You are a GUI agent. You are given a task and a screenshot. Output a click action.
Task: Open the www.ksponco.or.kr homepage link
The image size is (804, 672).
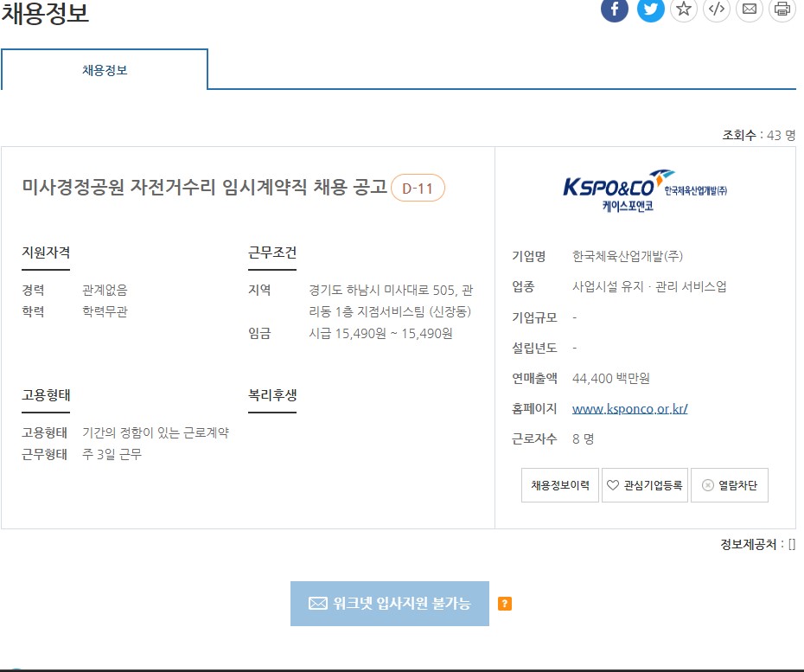(629, 409)
